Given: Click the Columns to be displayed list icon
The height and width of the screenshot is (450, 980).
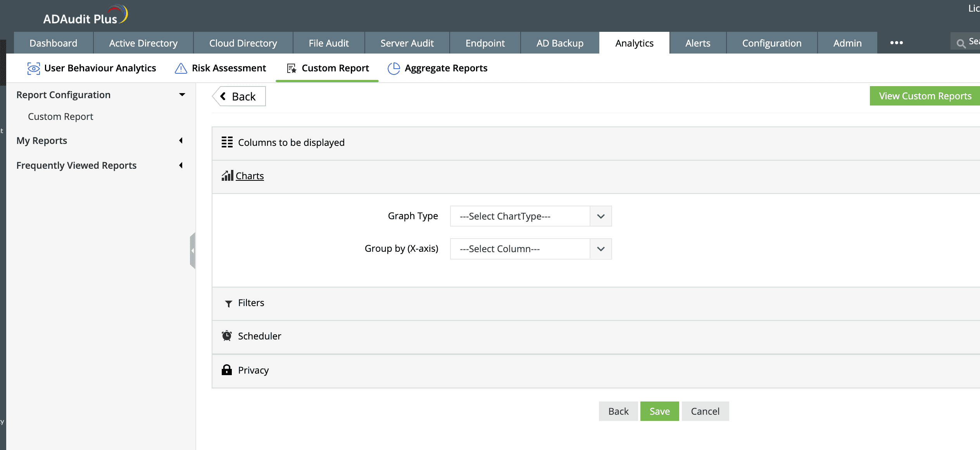Looking at the screenshot, I should point(227,142).
